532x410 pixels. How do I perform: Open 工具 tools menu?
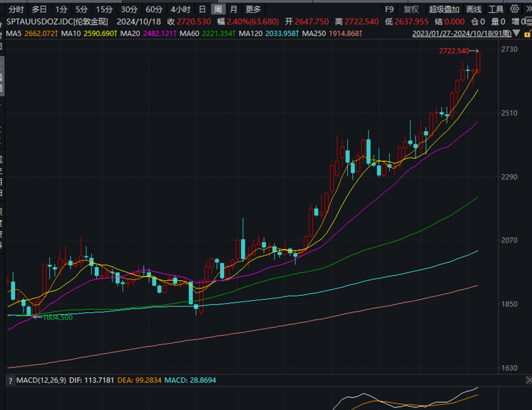(495, 9)
